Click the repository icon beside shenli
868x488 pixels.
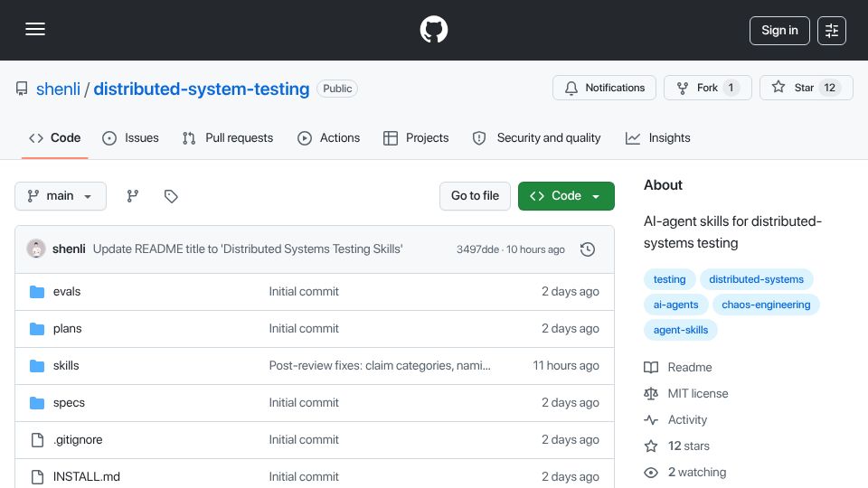coord(22,89)
